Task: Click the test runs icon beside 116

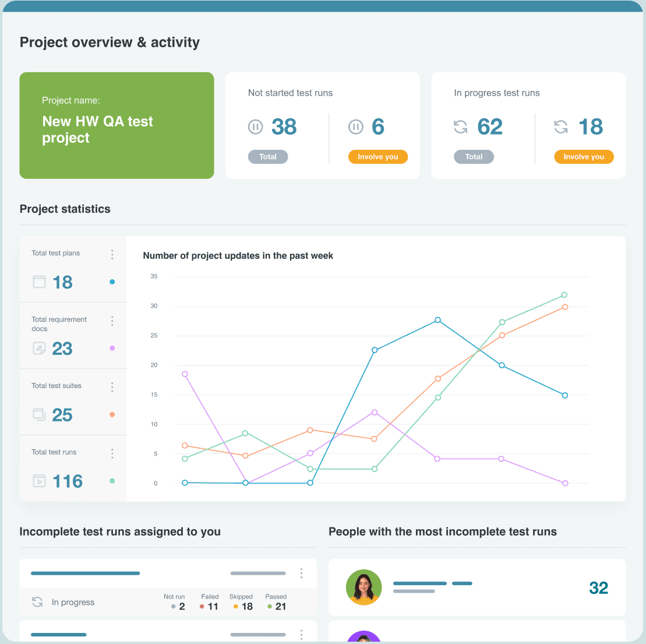Action: pos(39,481)
